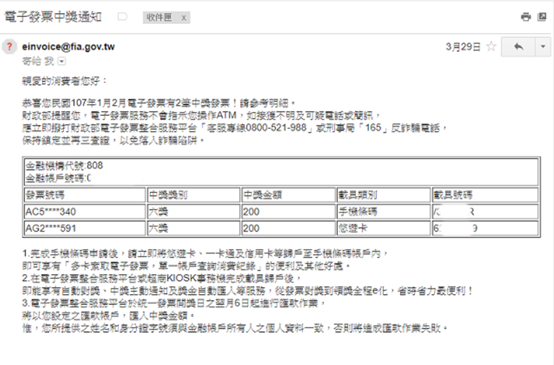Select invoice number AG2****591 cell
The height and width of the screenshot is (365, 554).
[85, 228]
